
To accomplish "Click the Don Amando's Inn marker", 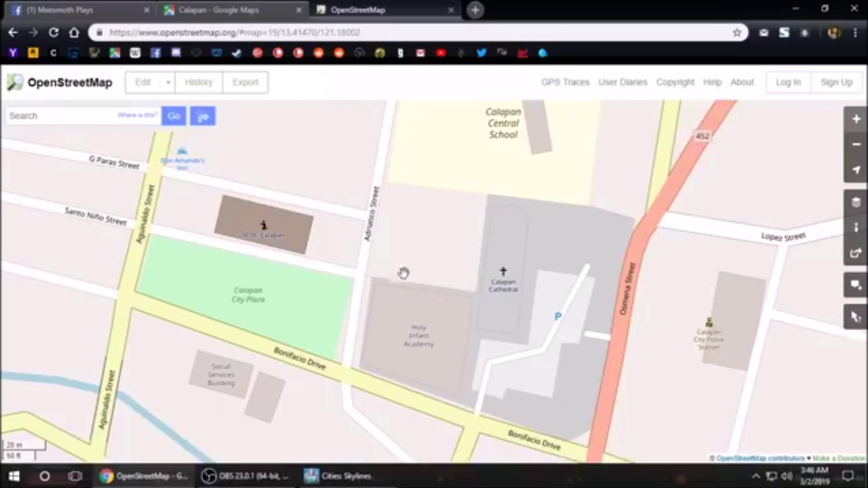I will click(182, 152).
